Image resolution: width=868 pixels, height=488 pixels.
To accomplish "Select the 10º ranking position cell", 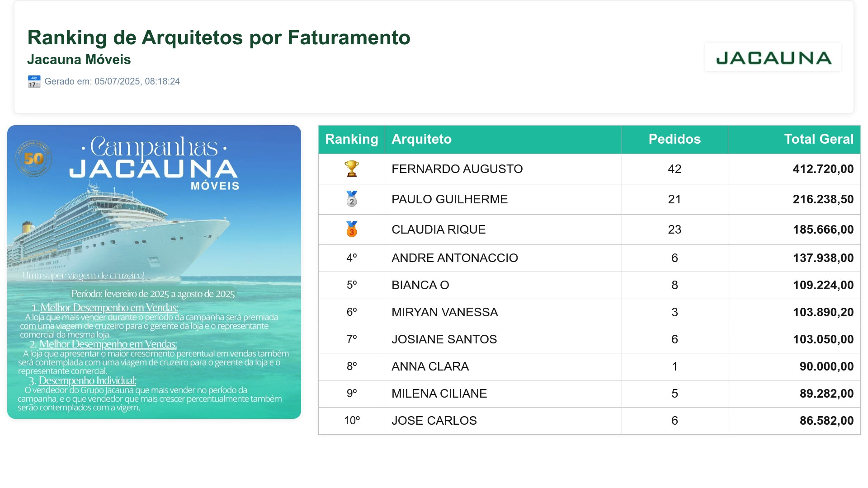I will [352, 421].
